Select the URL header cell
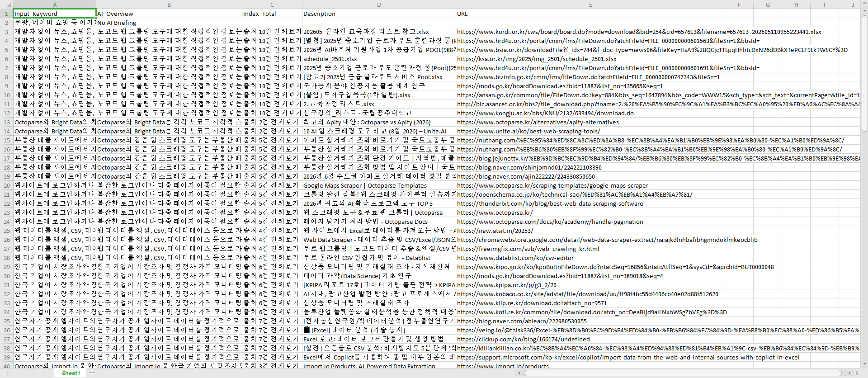868x378 pixels. click(590, 14)
